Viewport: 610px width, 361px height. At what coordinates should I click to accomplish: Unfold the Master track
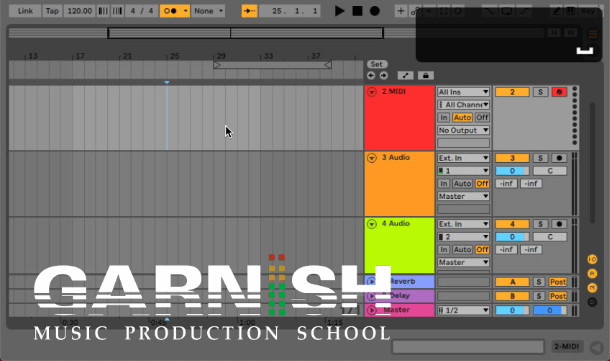tap(372, 310)
